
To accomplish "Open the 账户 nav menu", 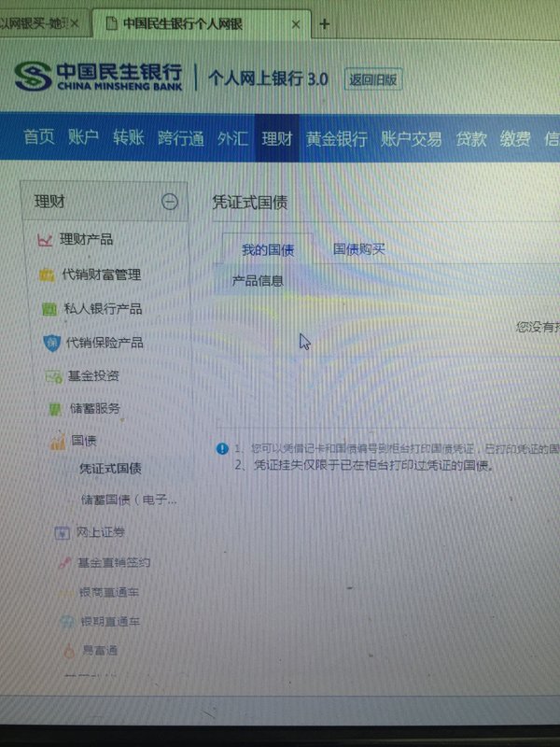I will 83,137.
